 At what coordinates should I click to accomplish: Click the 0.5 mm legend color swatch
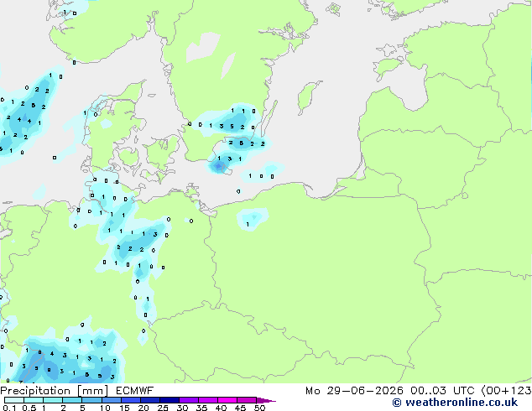click(34, 400)
